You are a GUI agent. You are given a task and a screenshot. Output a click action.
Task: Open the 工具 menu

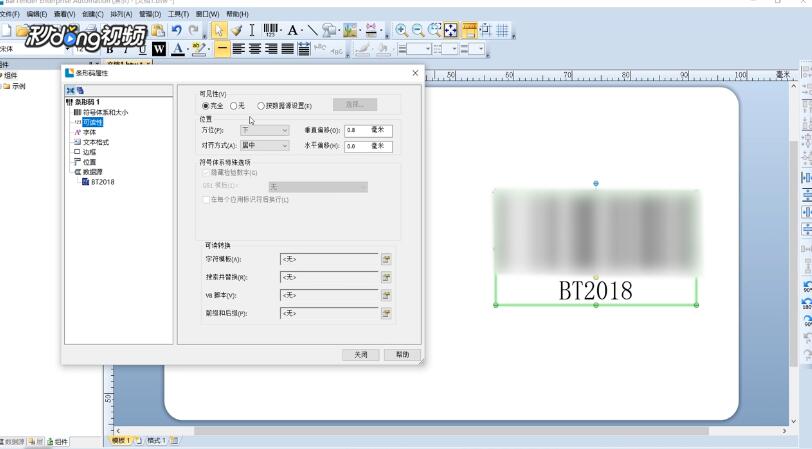tap(178, 14)
